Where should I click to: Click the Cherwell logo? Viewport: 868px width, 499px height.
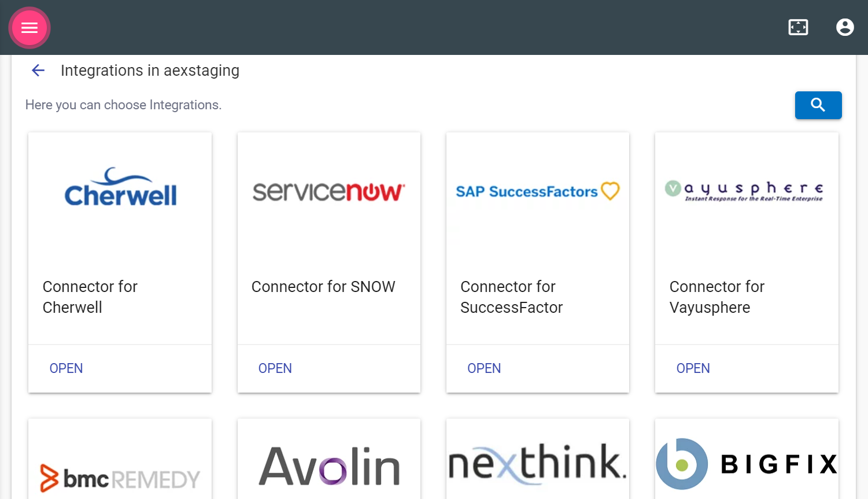(120, 187)
